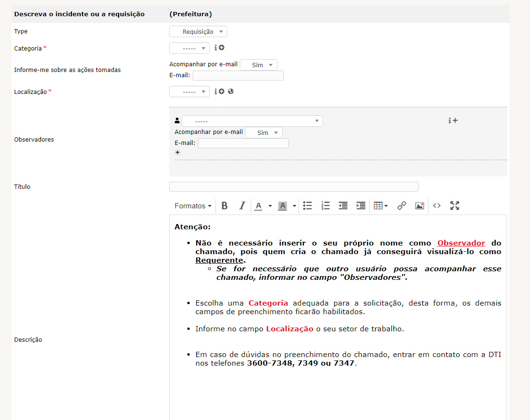Toggle bold formatting in editor toolbar
Screen dimensions: 530x420
(224, 205)
